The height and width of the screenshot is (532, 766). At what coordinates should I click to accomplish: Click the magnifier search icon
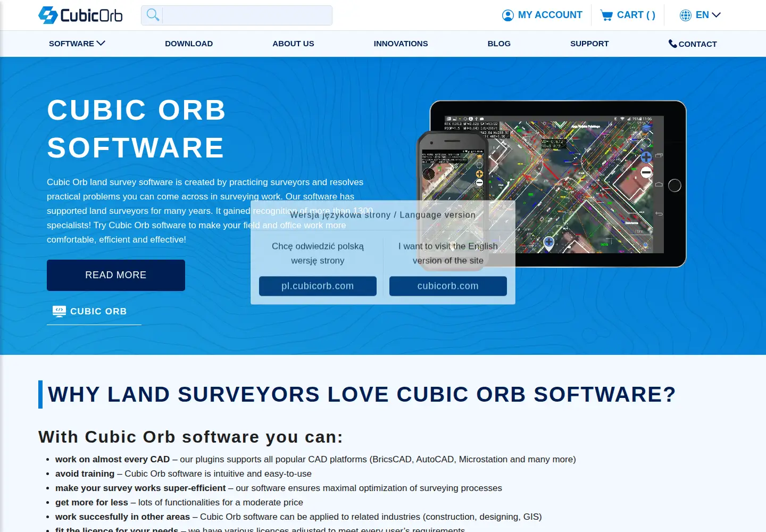pos(153,15)
